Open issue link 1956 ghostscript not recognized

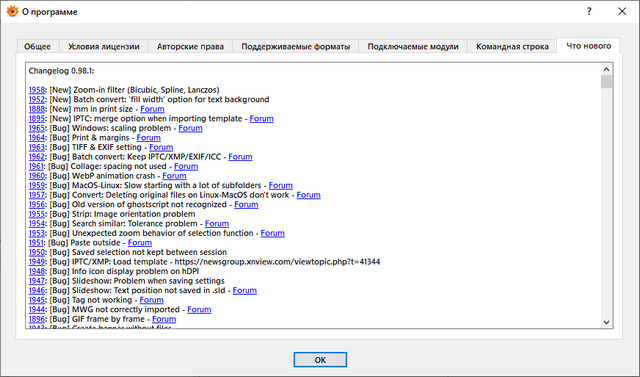coord(37,204)
